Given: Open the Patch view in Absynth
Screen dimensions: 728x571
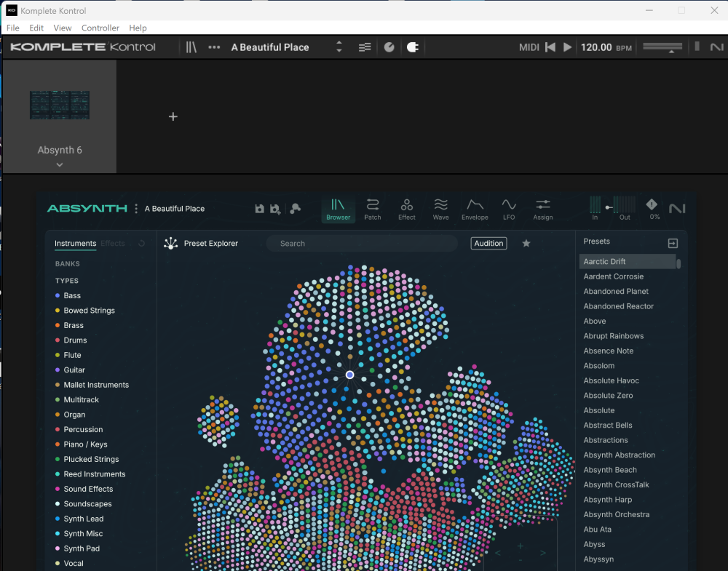Looking at the screenshot, I should (x=372, y=209).
